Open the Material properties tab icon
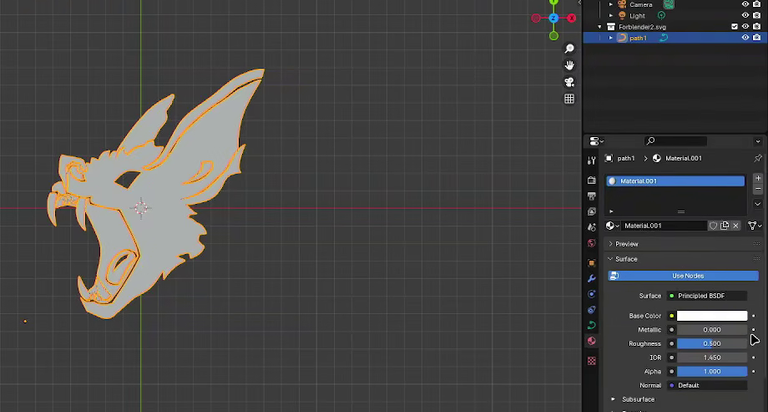 [592, 341]
